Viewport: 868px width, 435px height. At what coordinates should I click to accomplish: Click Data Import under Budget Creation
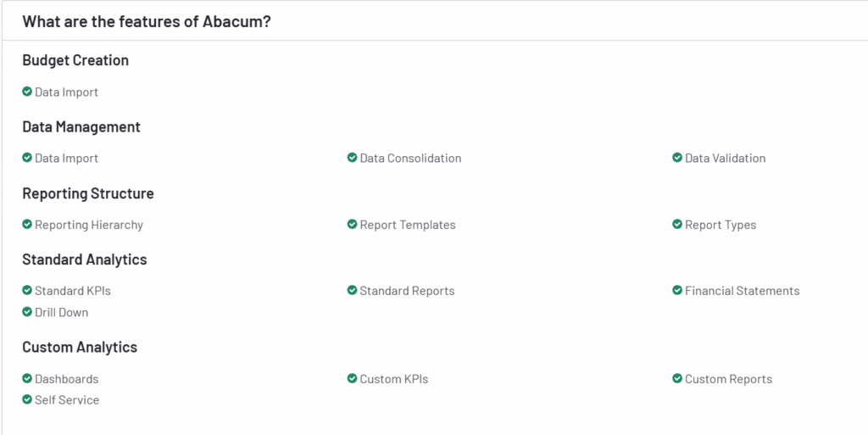[66, 92]
